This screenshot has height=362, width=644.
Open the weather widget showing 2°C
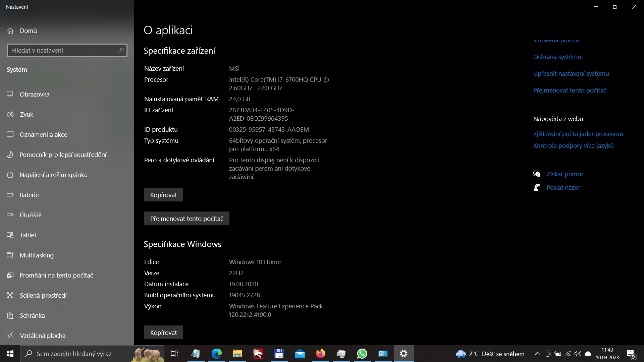pyautogui.click(x=490, y=354)
